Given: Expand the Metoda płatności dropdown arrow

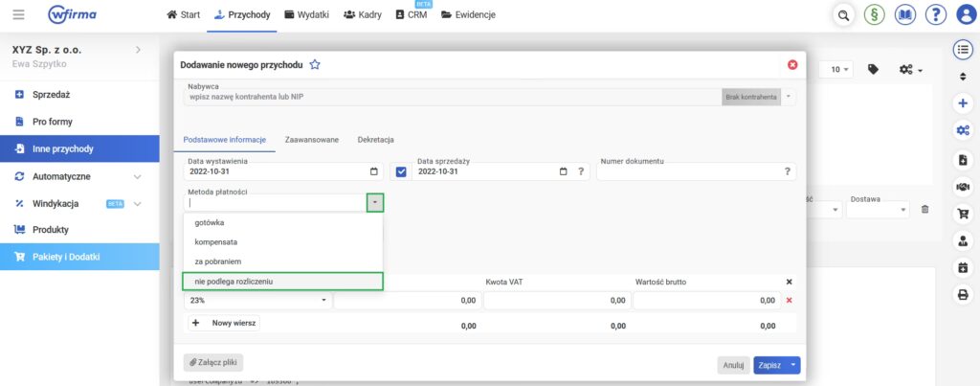Looking at the screenshot, I should 375,202.
